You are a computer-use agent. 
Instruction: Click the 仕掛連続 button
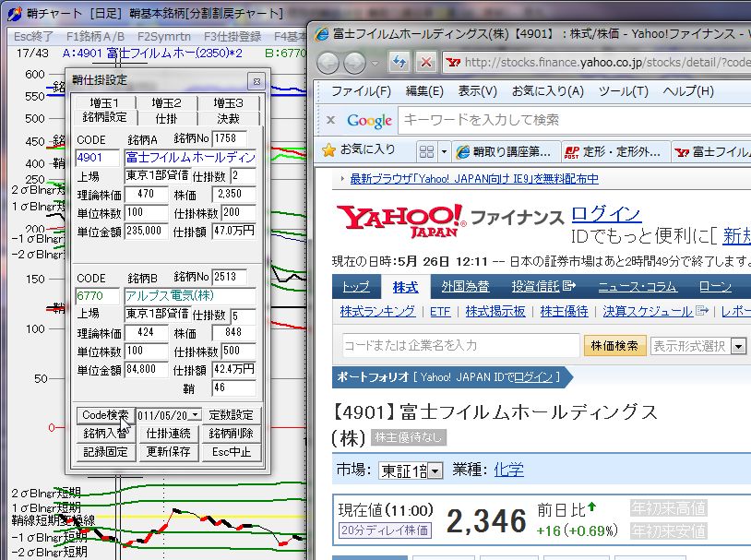(169, 434)
